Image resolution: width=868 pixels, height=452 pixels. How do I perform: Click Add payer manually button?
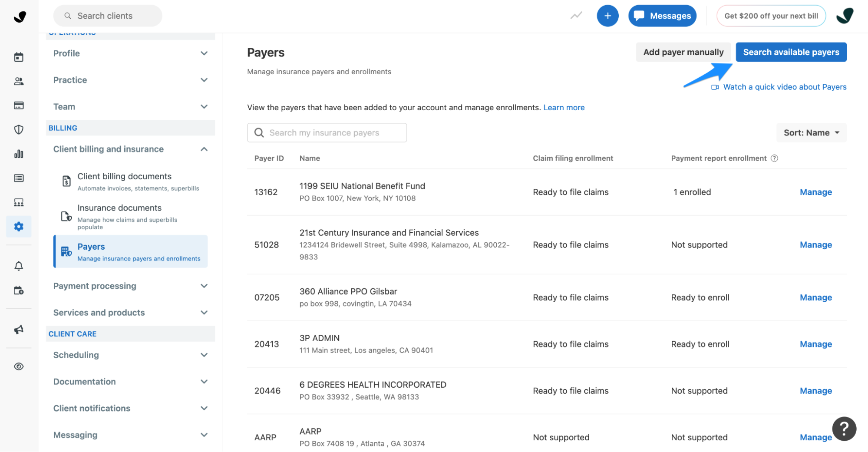(x=683, y=52)
